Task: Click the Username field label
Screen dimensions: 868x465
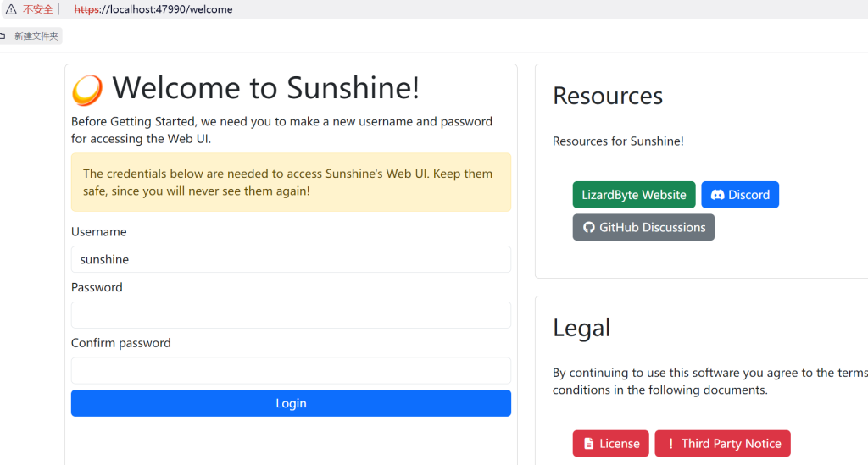Action: point(98,232)
